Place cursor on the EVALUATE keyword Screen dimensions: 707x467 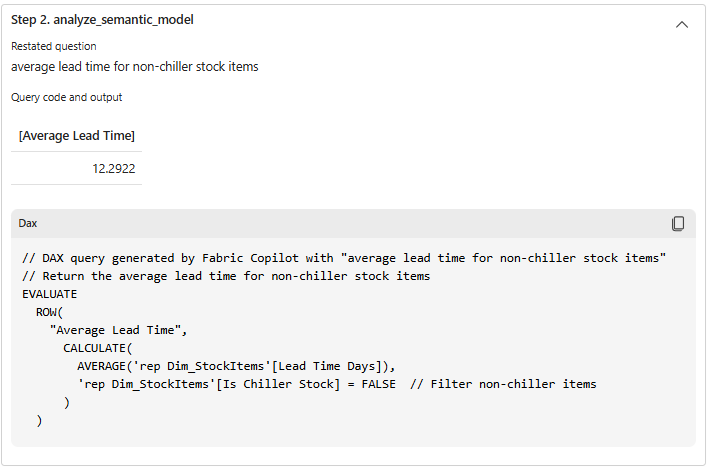(x=49, y=294)
